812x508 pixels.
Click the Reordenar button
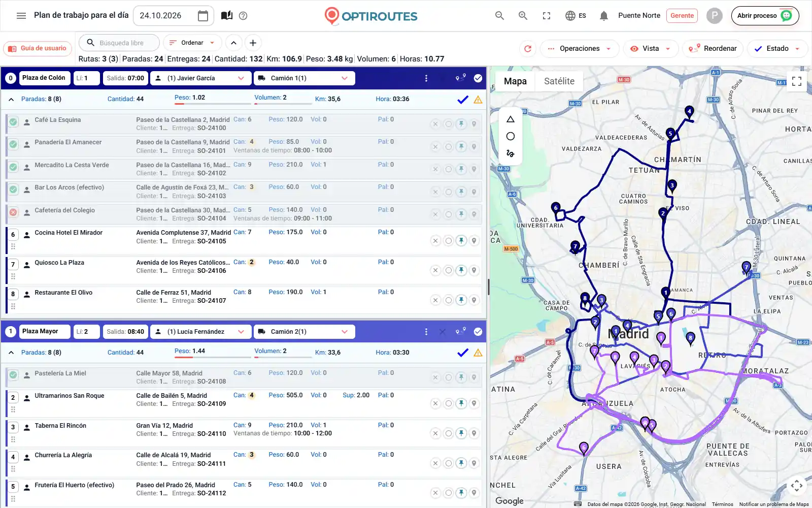713,49
